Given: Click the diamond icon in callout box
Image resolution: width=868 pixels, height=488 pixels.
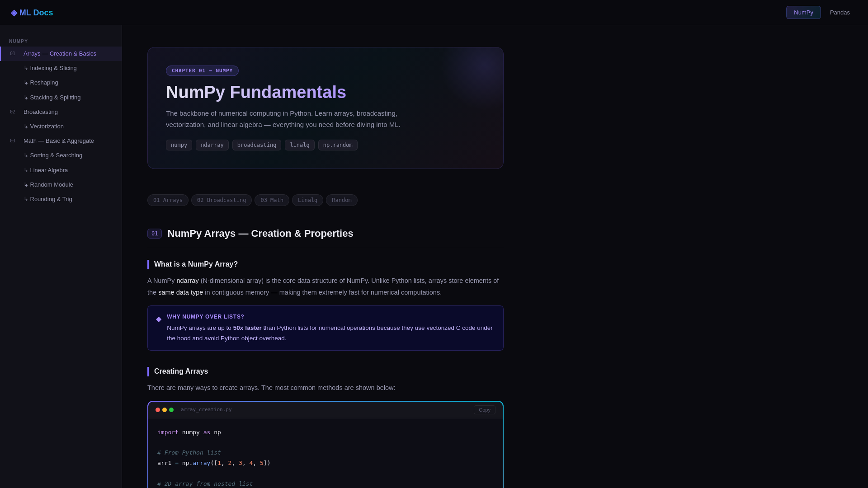Looking at the screenshot, I should click(159, 319).
